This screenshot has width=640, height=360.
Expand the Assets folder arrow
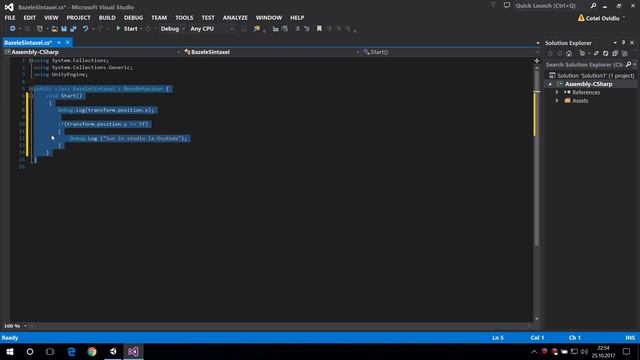(557, 101)
